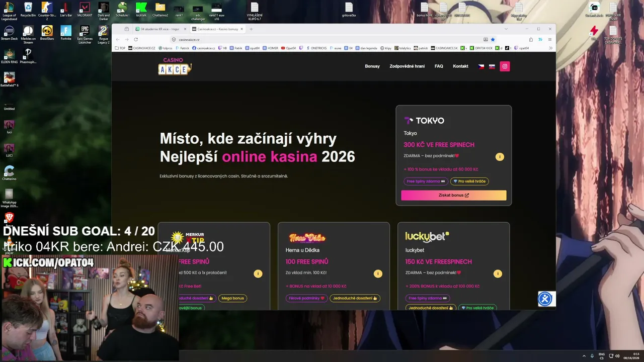Open the accessibility widget button on the page
The width and height of the screenshot is (644, 362).
(x=545, y=299)
